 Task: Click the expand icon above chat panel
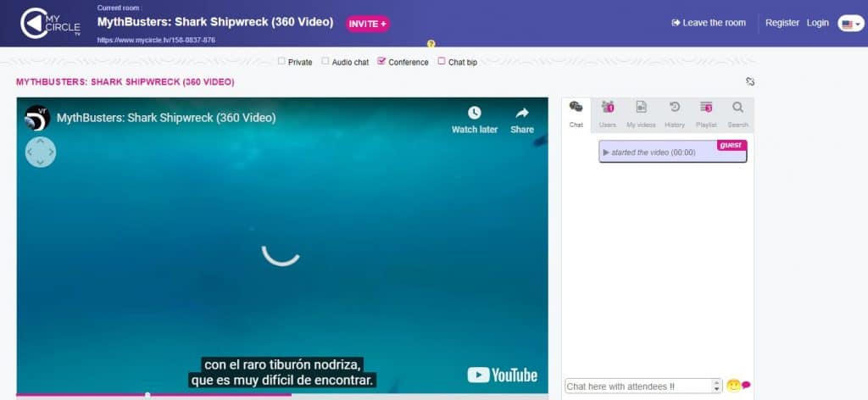click(x=750, y=82)
